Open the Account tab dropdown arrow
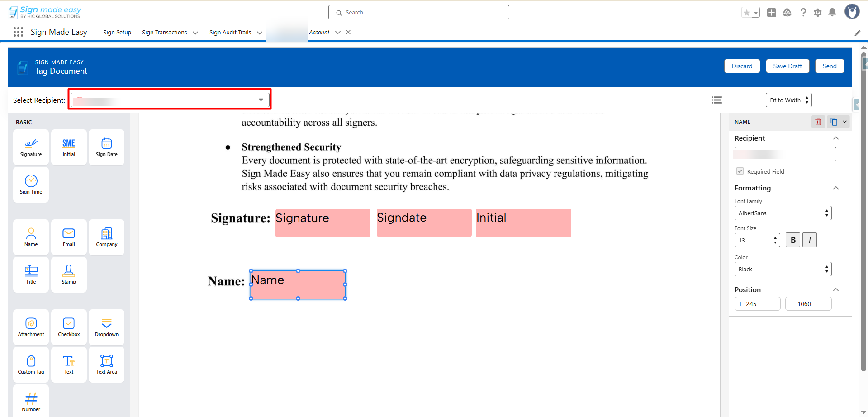 [338, 33]
